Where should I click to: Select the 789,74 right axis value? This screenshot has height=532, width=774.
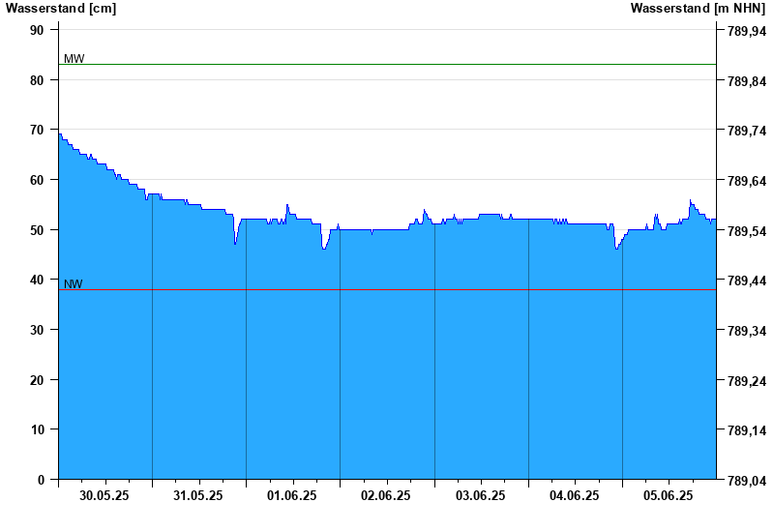point(746,131)
